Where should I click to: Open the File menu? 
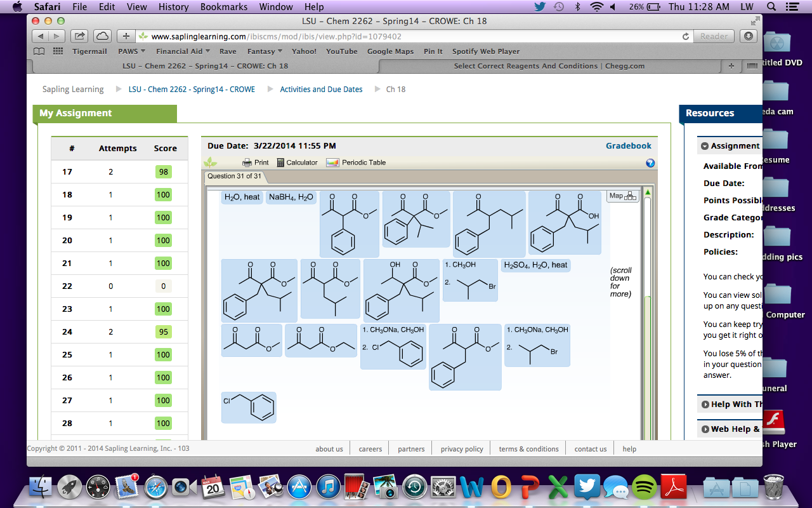(x=79, y=7)
